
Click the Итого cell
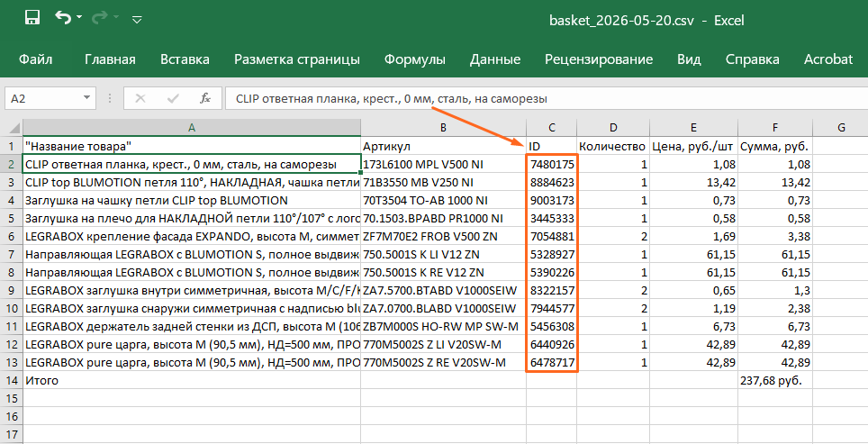(192, 380)
